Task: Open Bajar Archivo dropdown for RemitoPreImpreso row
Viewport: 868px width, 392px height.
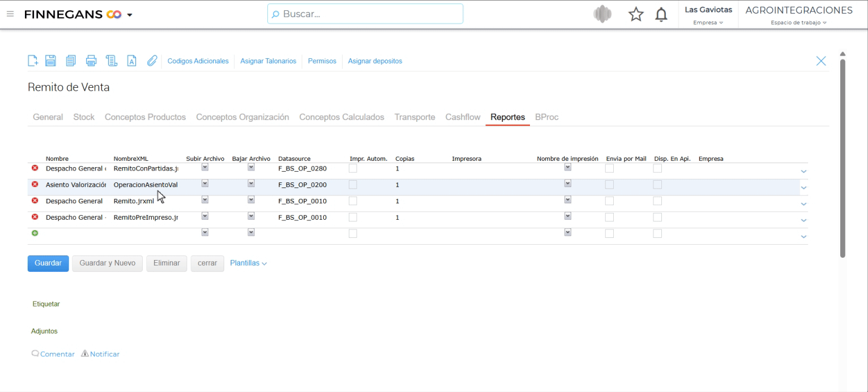Action: (x=251, y=216)
